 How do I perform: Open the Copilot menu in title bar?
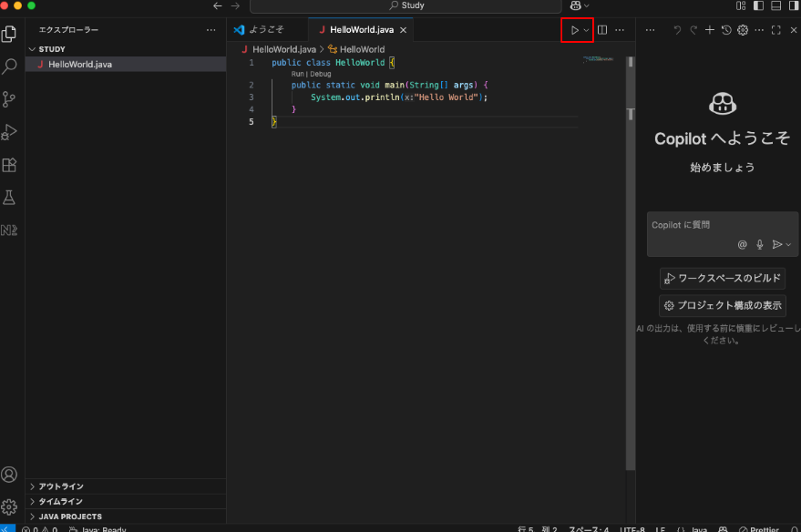pos(580,5)
